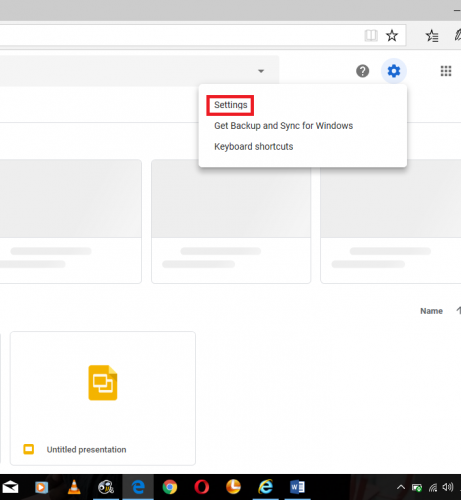Click the Name sort column header

tap(431, 311)
